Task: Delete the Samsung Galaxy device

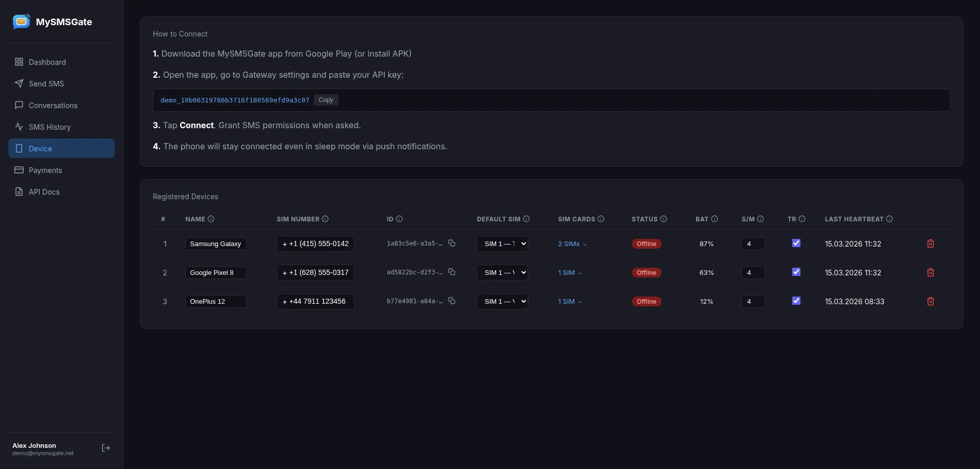Action: tap(930, 244)
